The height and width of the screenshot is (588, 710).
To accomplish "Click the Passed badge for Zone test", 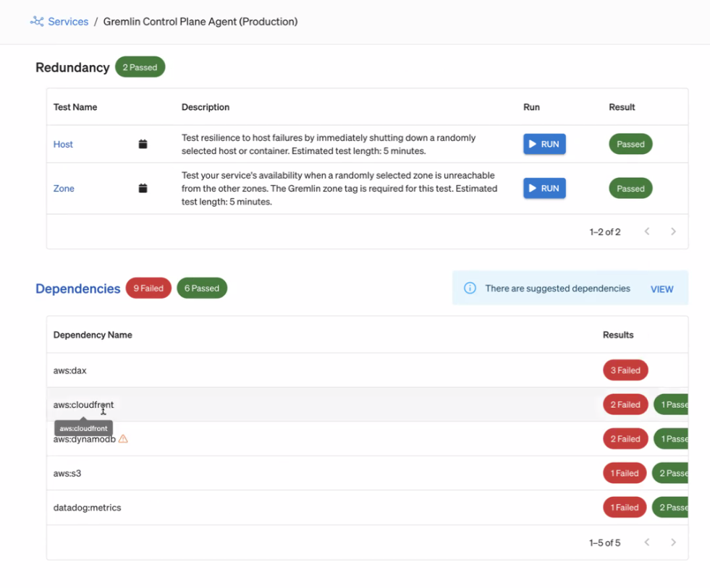I will [x=630, y=188].
